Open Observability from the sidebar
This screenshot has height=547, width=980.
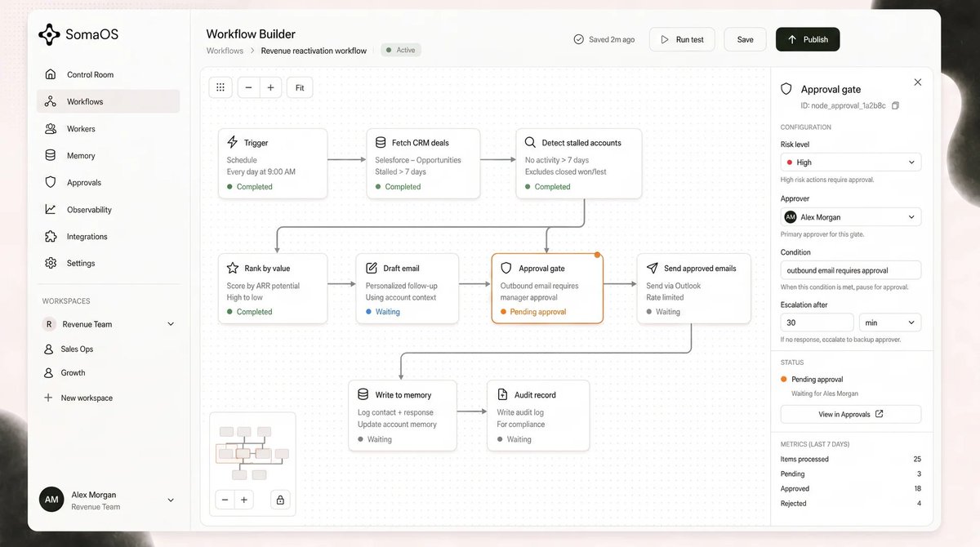click(x=108, y=209)
